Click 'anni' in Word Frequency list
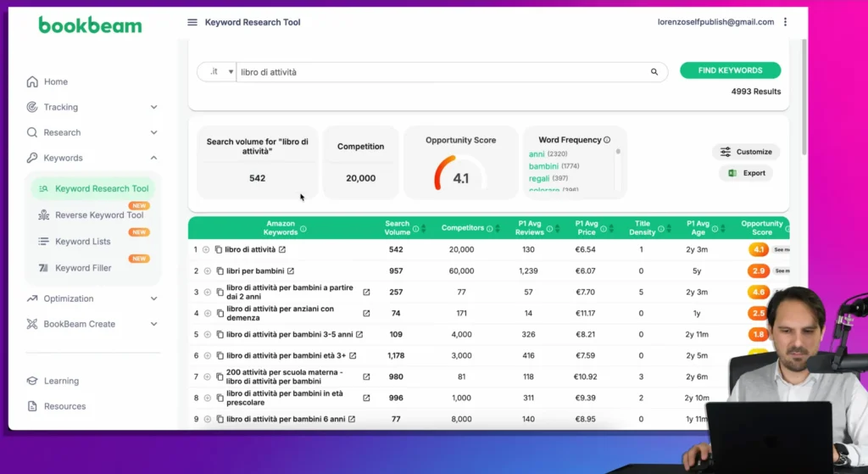 (537, 154)
